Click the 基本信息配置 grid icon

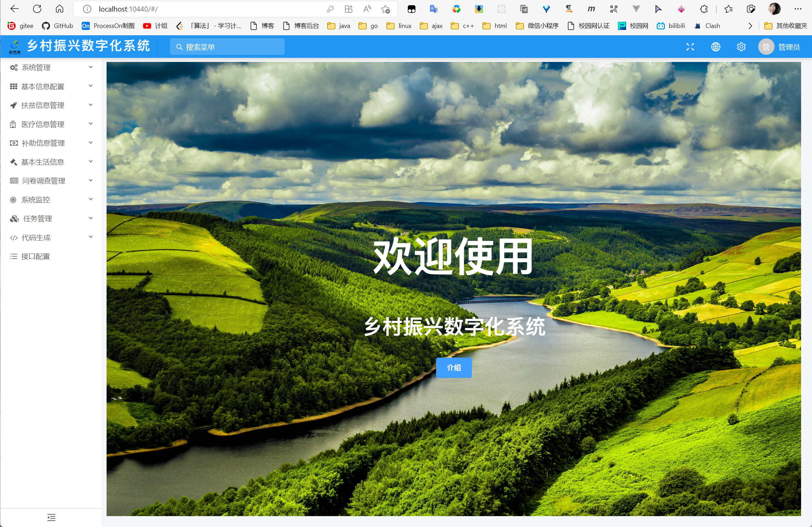pyautogui.click(x=14, y=86)
